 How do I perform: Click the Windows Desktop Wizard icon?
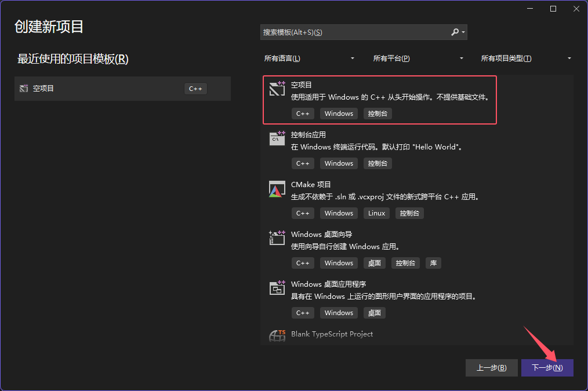pos(277,238)
